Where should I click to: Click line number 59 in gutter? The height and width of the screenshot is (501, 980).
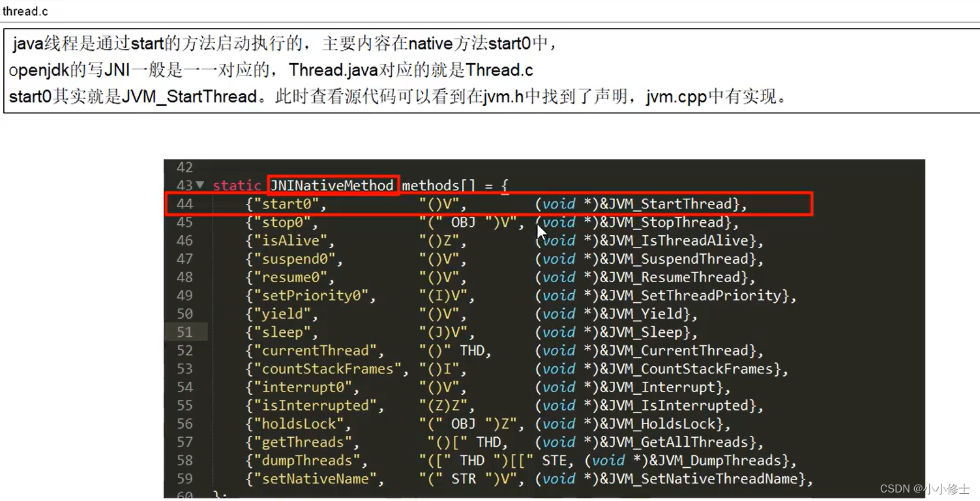click(185, 479)
